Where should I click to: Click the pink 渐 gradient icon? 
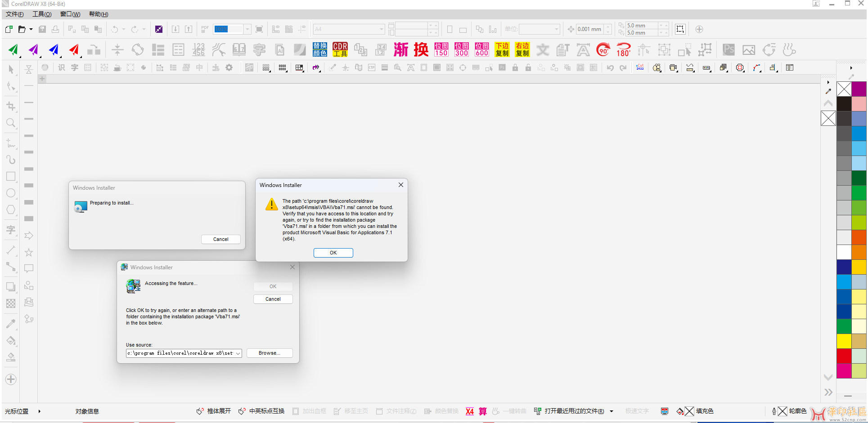point(401,49)
